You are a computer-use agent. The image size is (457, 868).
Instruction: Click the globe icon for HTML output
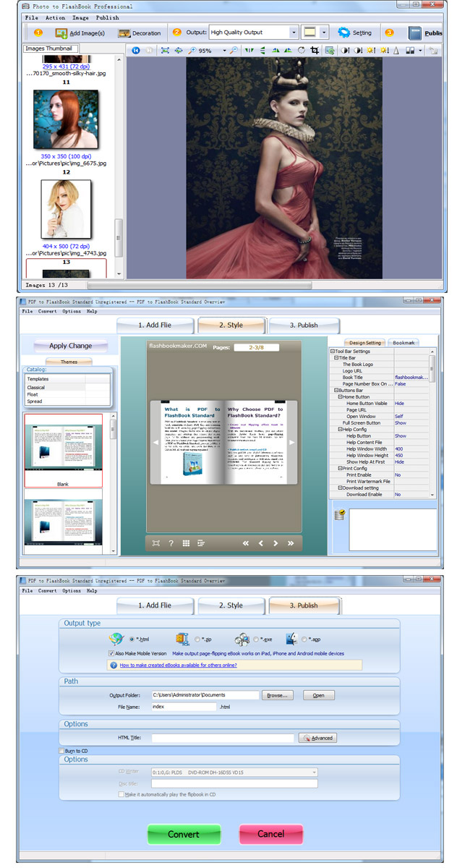click(x=116, y=639)
